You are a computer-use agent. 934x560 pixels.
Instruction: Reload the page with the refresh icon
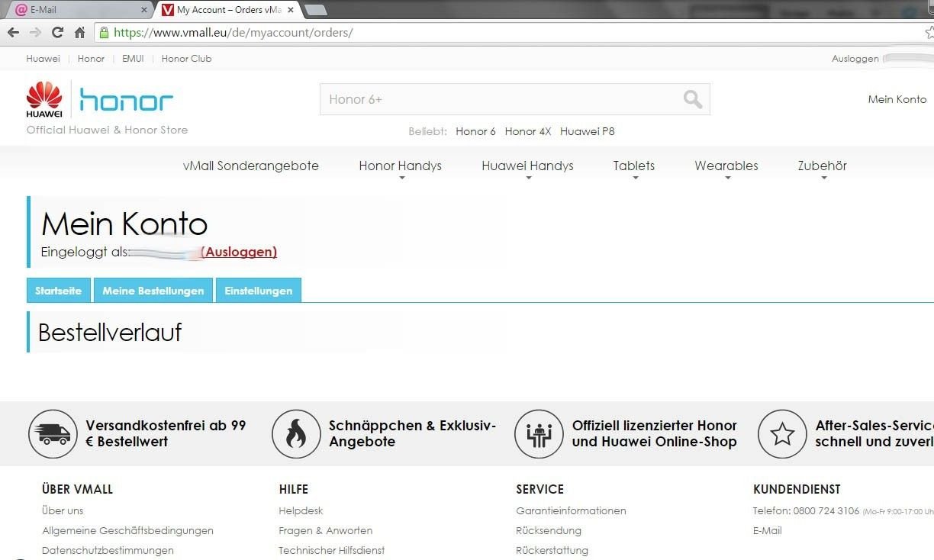pyautogui.click(x=57, y=33)
